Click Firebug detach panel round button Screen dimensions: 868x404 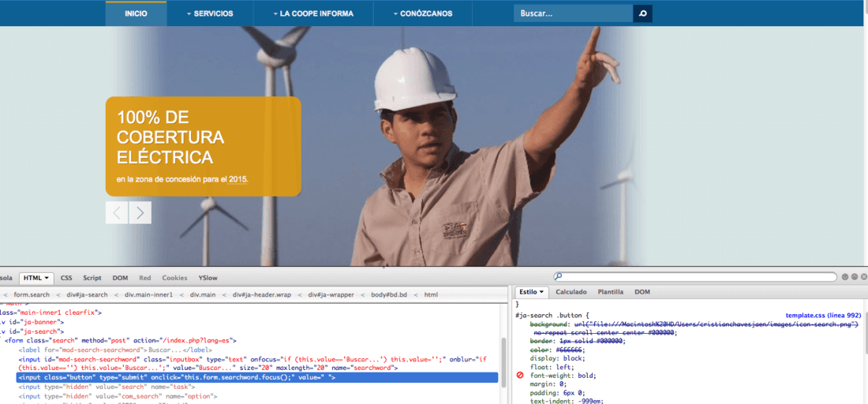(x=854, y=277)
